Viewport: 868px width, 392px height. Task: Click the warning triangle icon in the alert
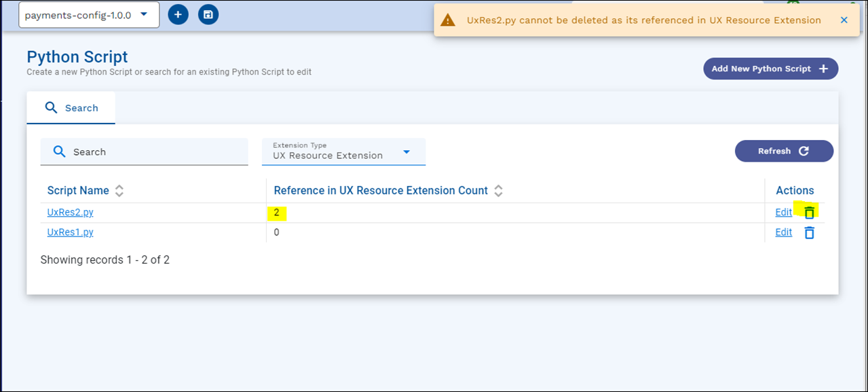tap(448, 20)
